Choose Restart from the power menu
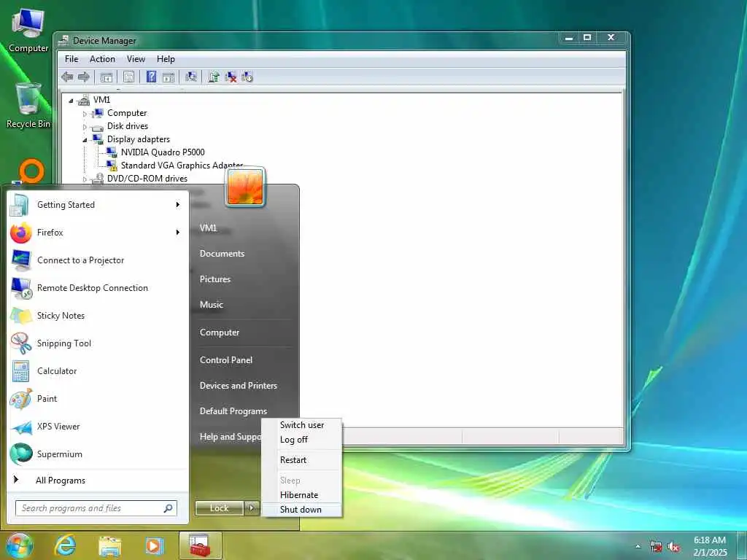Viewport: 747px width, 560px height. click(x=302, y=460)
